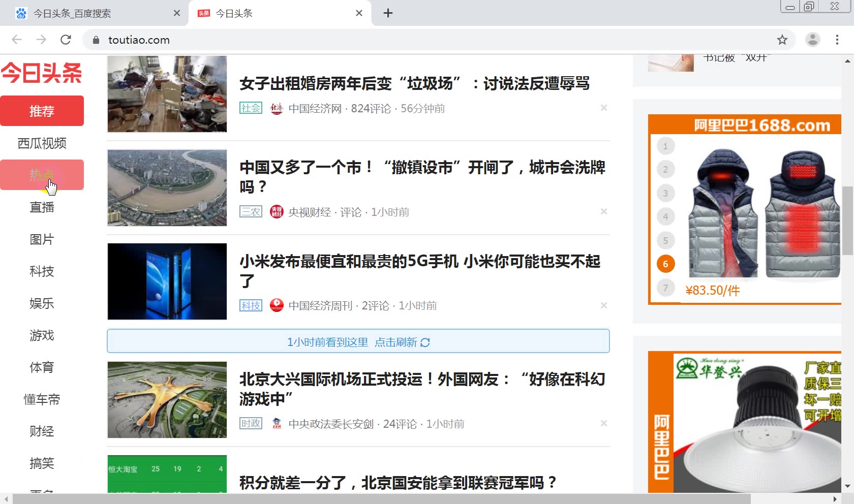This screenshot has height=504, width=854.
Task: Open the article 中国又多了一个市
Action: coord(422,177)
